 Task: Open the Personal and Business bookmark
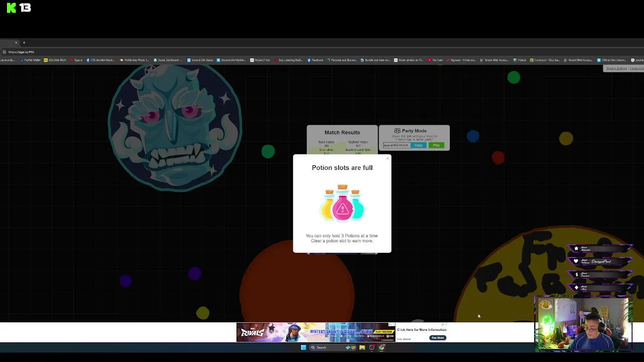[x=342, y=60]
